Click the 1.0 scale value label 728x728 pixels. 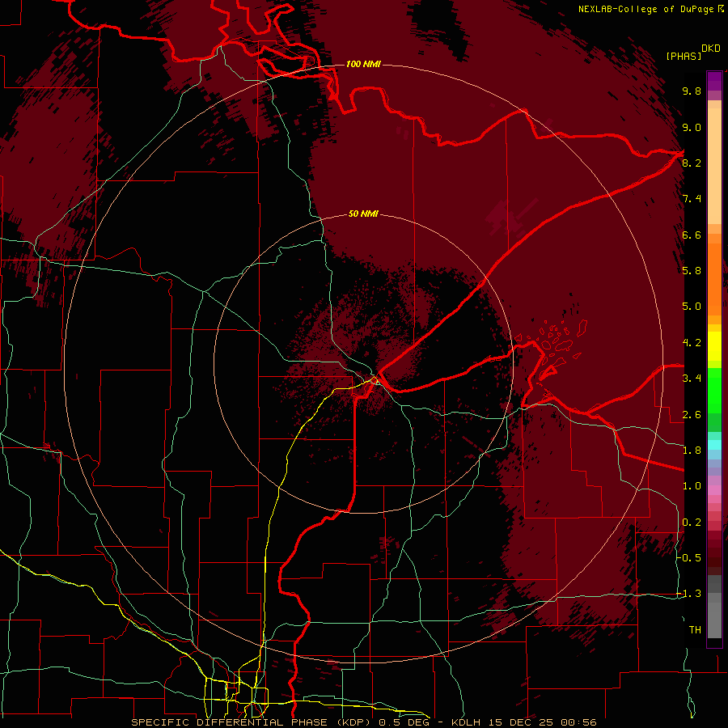pyautogui.click(x=692, y=485)
